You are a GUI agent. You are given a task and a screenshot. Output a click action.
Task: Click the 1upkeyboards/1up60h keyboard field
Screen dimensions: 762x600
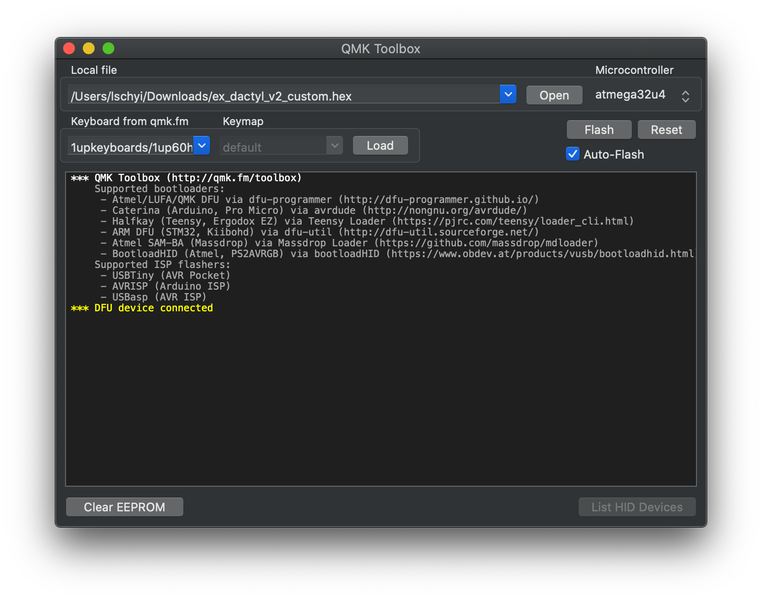coord(131,146)
